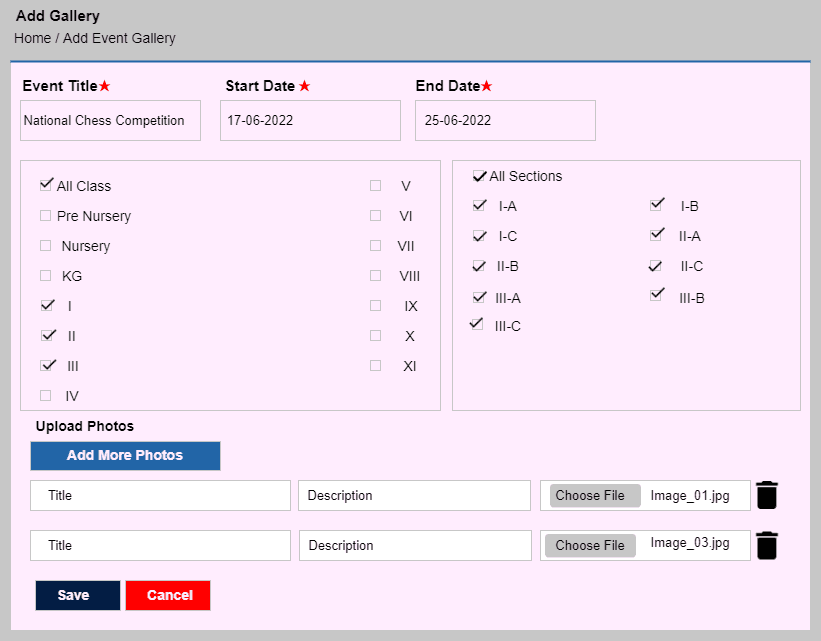Click the Image_01.jpg file name
Viewport: 821px width, 641px height.
(690, 495)
